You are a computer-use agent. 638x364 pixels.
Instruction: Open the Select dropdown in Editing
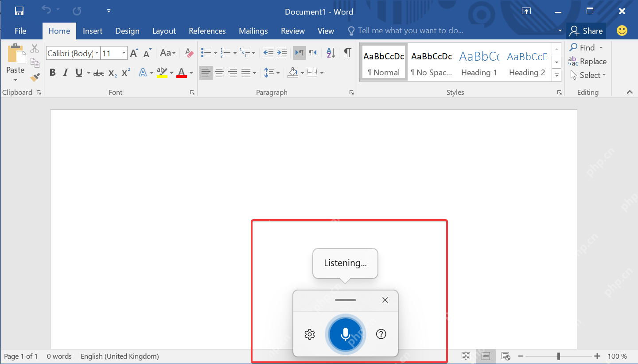click(588, 75)
